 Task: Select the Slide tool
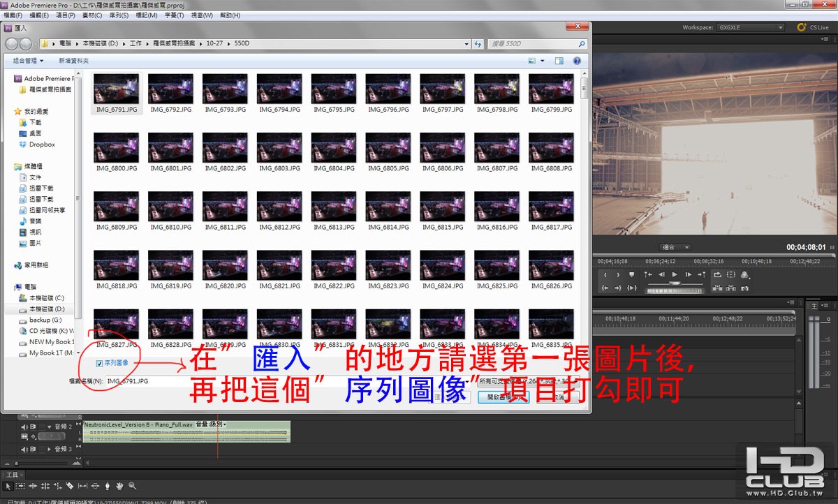click(x=95, y=486)
